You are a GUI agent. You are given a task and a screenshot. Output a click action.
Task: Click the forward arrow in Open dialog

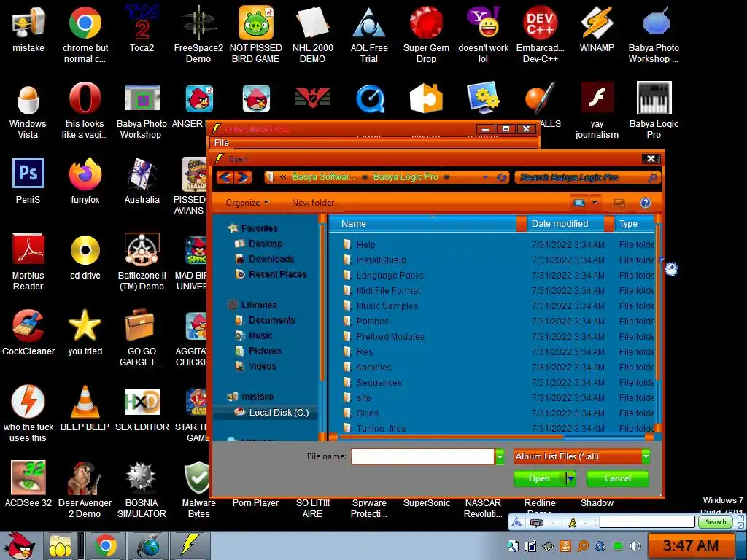click(x=242, y=178)
